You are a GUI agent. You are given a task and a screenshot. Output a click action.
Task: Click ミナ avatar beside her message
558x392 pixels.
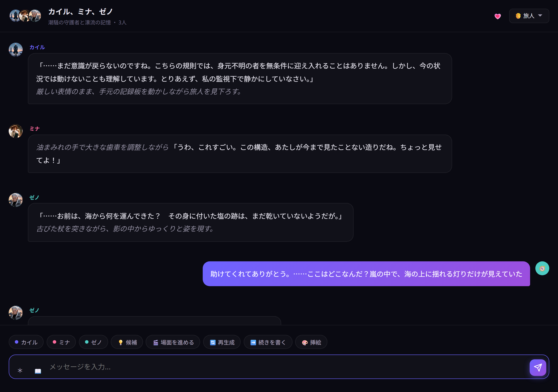(15, 131)
